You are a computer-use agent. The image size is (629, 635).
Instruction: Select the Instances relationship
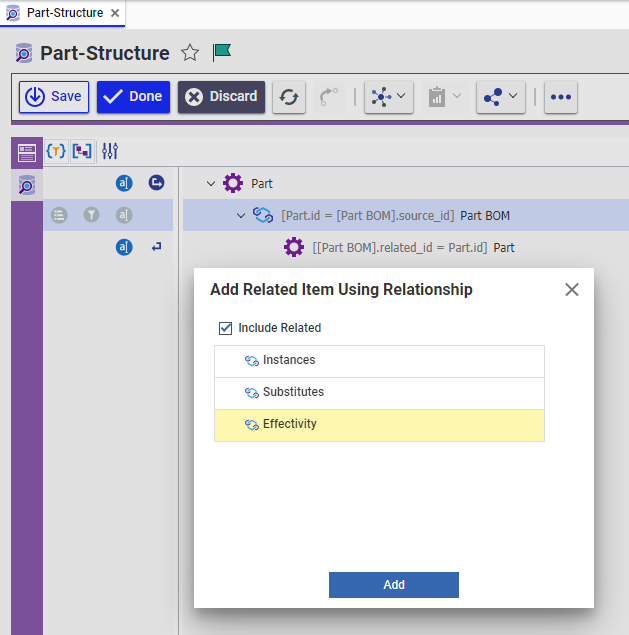pyautogui.click(x=379, y=361)
